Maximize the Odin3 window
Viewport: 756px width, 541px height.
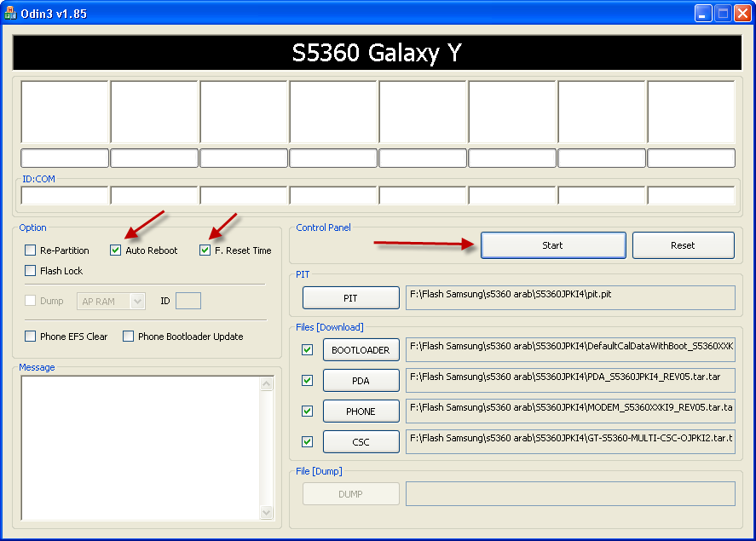pyautogui.click(x=723, y=14)
